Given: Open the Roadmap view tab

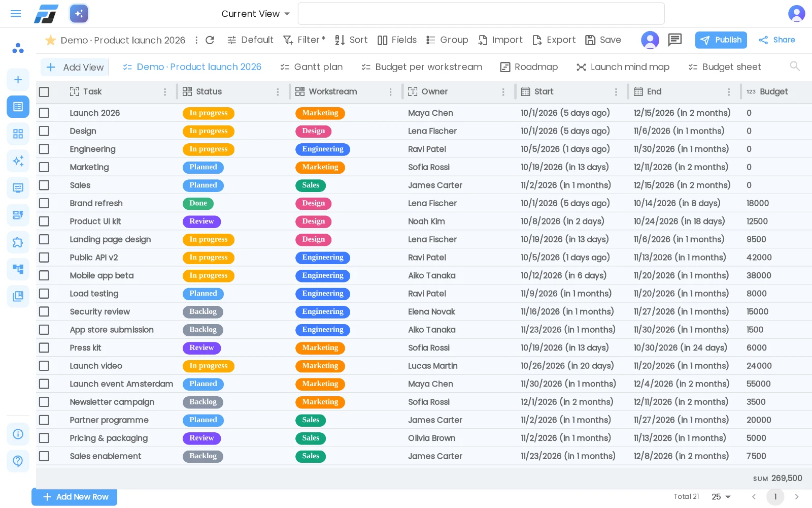Looking at the screenshot, I should [x=529, y=67].
